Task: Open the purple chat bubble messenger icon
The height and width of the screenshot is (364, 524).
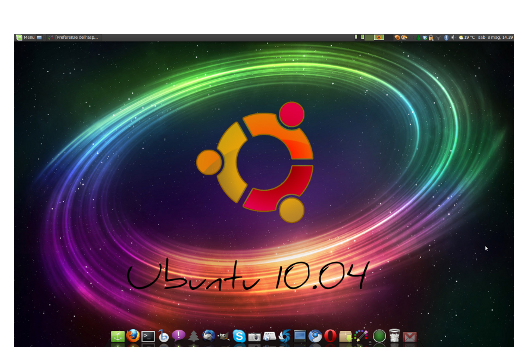Action: coord(178,335)
